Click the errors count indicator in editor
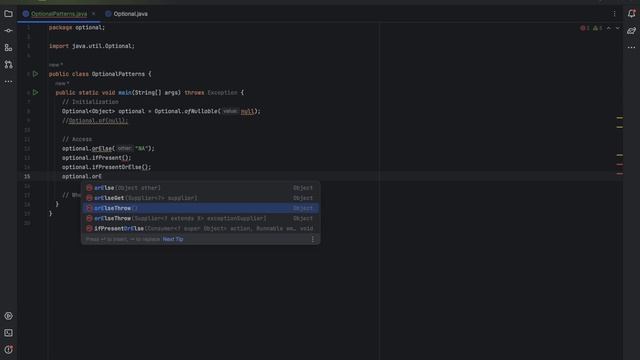Viewport: 640px width, 360px height. click(584, 28)
